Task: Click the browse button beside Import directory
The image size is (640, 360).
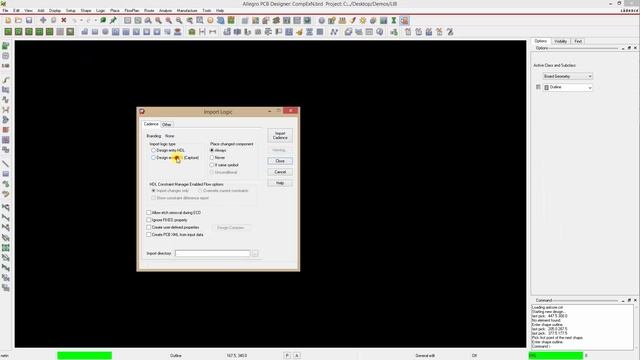Action: click(255, 253)
